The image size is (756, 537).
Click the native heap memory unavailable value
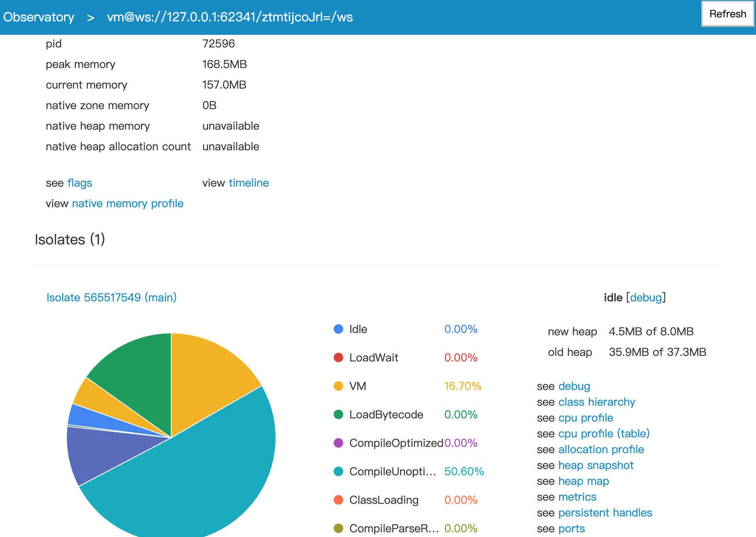231,126
